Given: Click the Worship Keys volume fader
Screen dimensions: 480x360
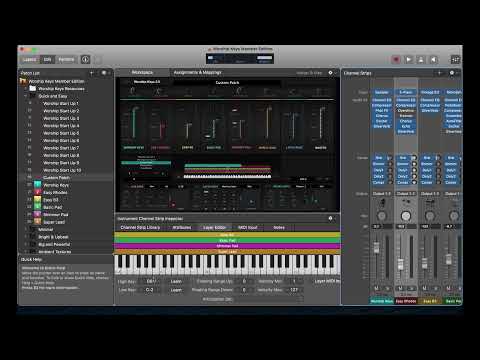Looking at the screenshot, I should (x=376, y=247).
